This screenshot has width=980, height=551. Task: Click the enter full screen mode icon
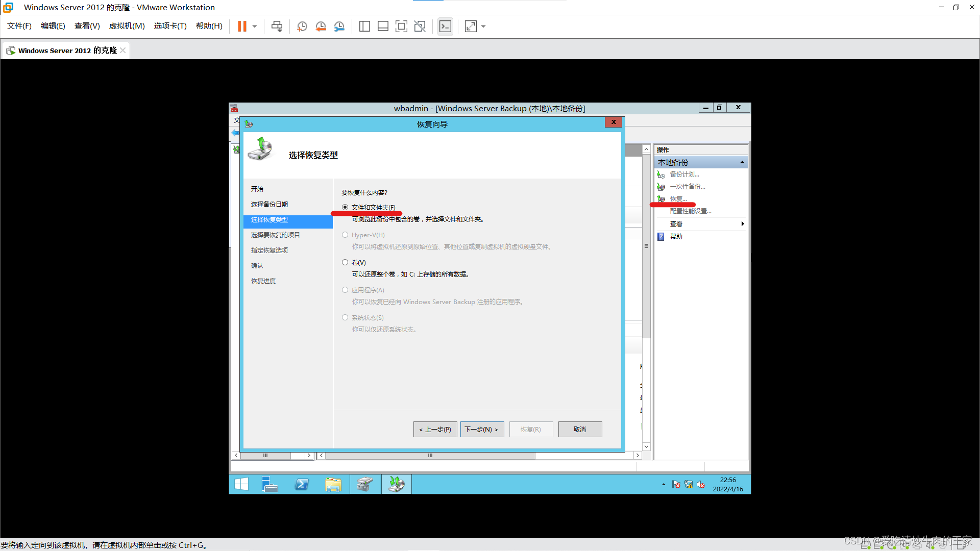coord(401,27)
